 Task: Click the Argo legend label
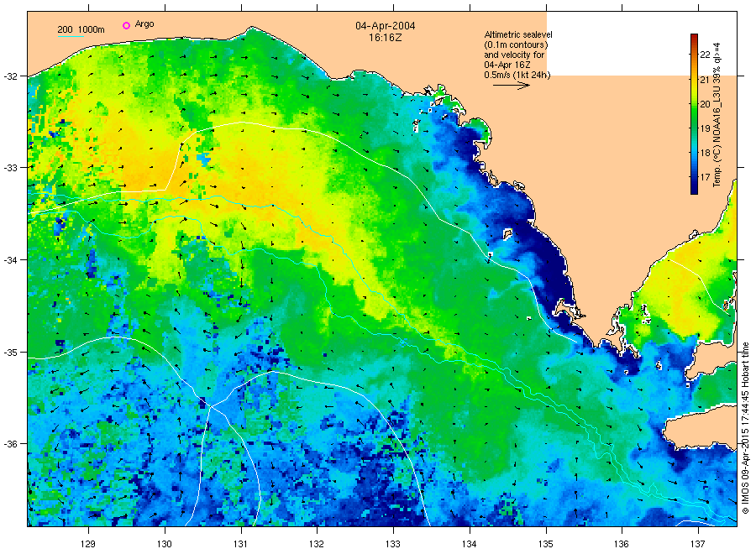pyautogui.click(x=144, y=24)
